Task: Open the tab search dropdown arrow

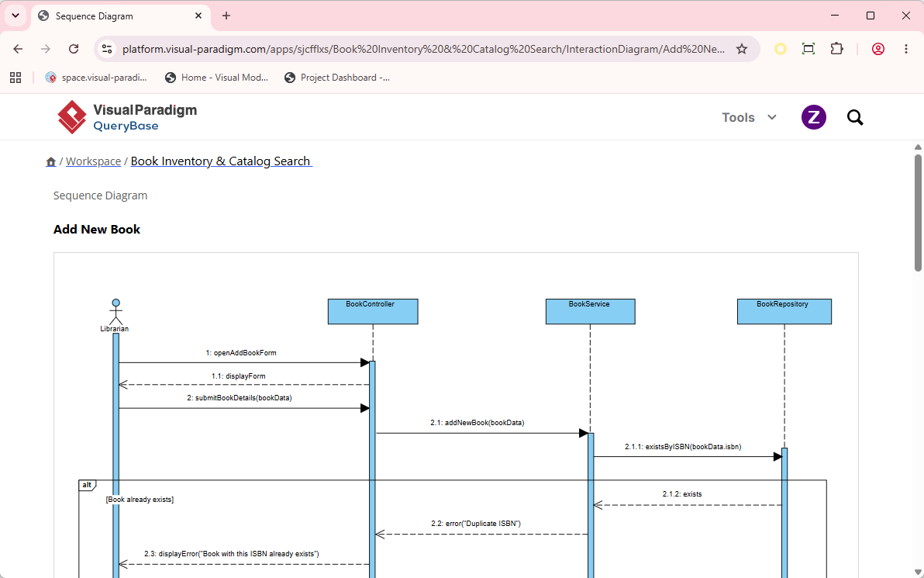Action: [16, 16]
